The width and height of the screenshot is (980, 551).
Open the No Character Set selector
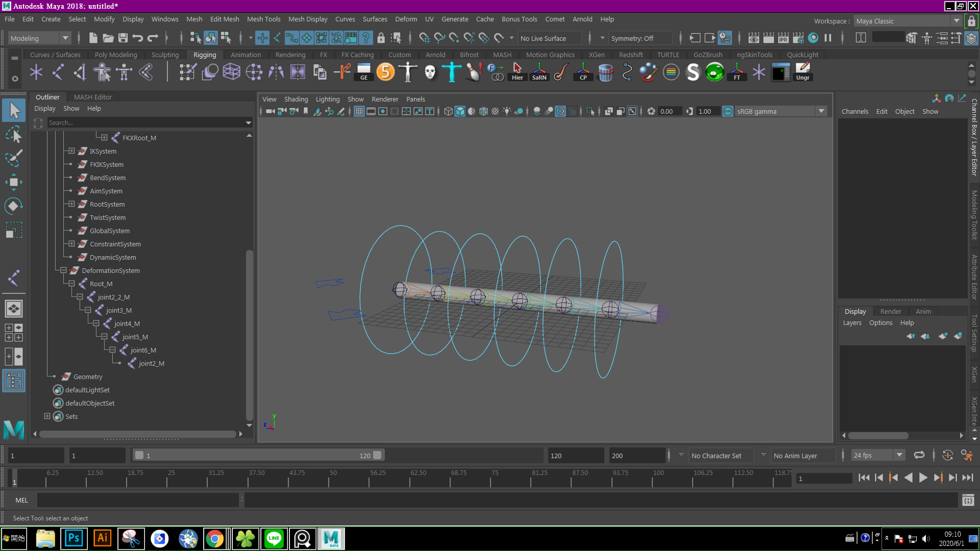coord(720,455)
